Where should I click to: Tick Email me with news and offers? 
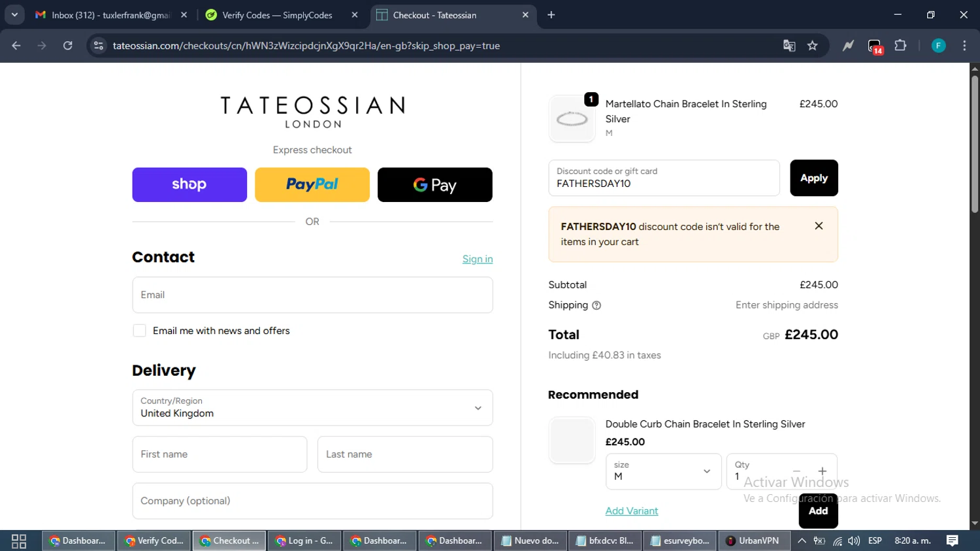(139, 331)
